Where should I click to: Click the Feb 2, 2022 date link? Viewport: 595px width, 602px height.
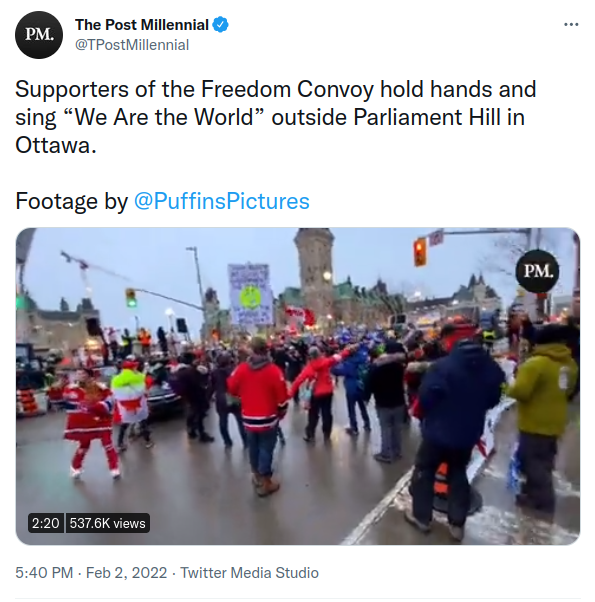[x=126, y=572]
